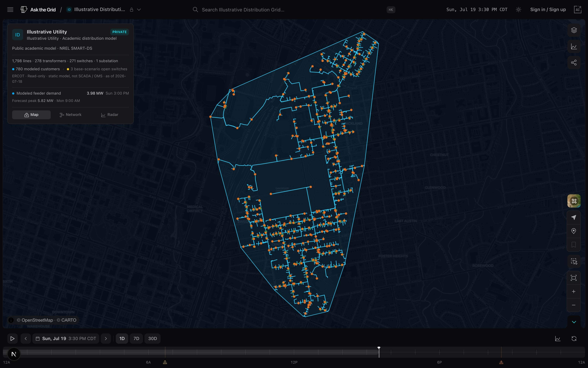Switch to the Radar tab
588x368 pixels.
(110, 115)
